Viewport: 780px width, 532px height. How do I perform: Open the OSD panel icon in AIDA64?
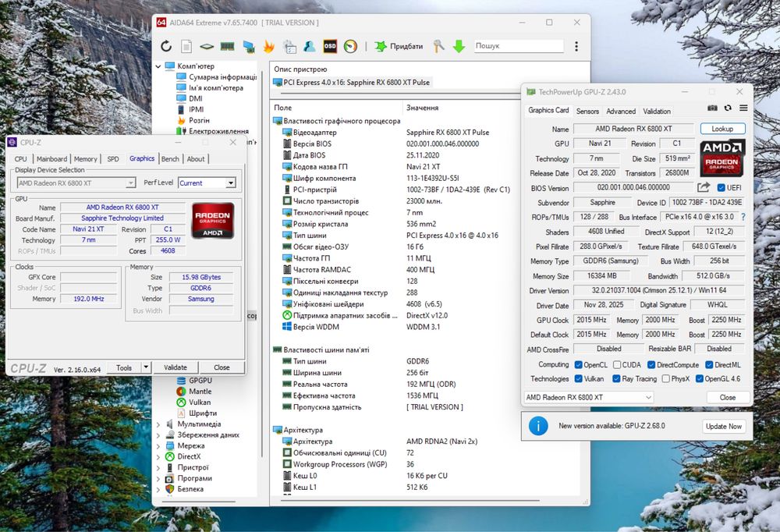[x=330, y=47]
